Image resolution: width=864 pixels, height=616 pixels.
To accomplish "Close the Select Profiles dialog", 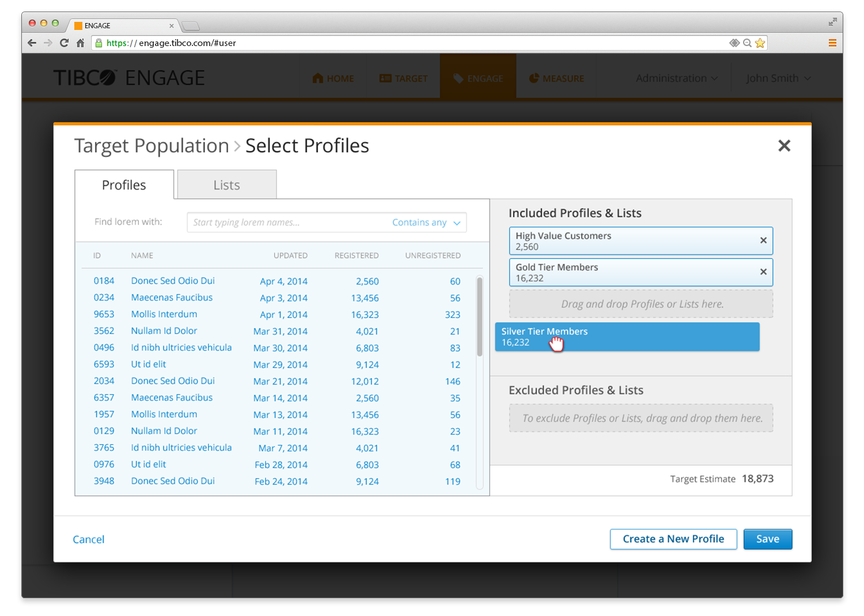I will (784, 146).
